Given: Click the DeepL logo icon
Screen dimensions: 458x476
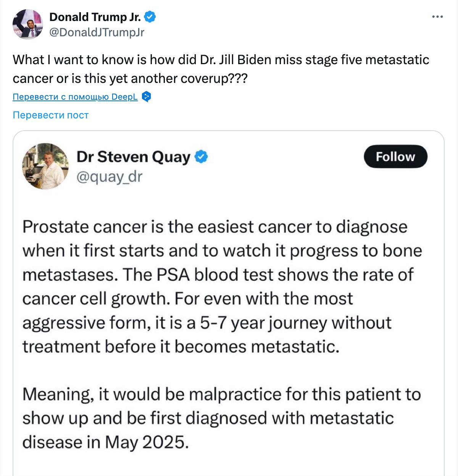Looking at the screenshot, I should click(x=146, y=97).
